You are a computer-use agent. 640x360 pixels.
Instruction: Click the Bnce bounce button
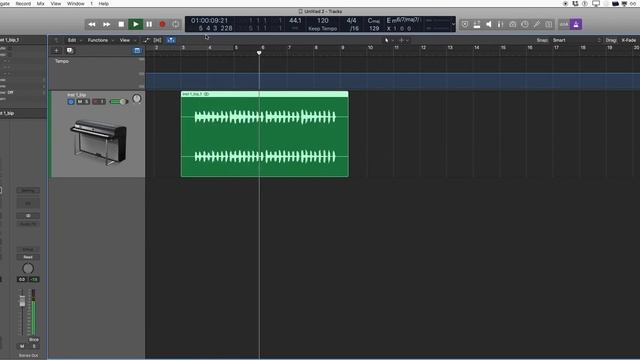[x=33, y=340]
